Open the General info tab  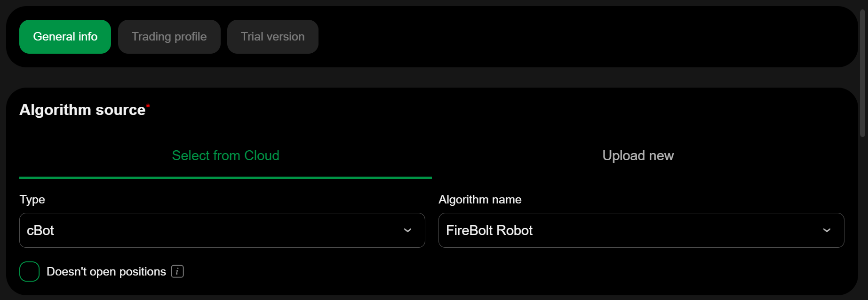point(65,37)
